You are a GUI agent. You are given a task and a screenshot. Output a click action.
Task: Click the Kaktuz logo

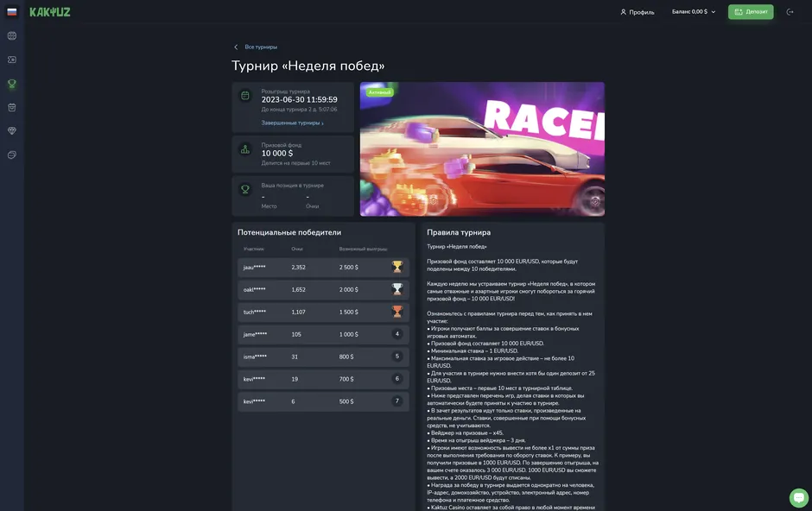(x=50, y=12)
